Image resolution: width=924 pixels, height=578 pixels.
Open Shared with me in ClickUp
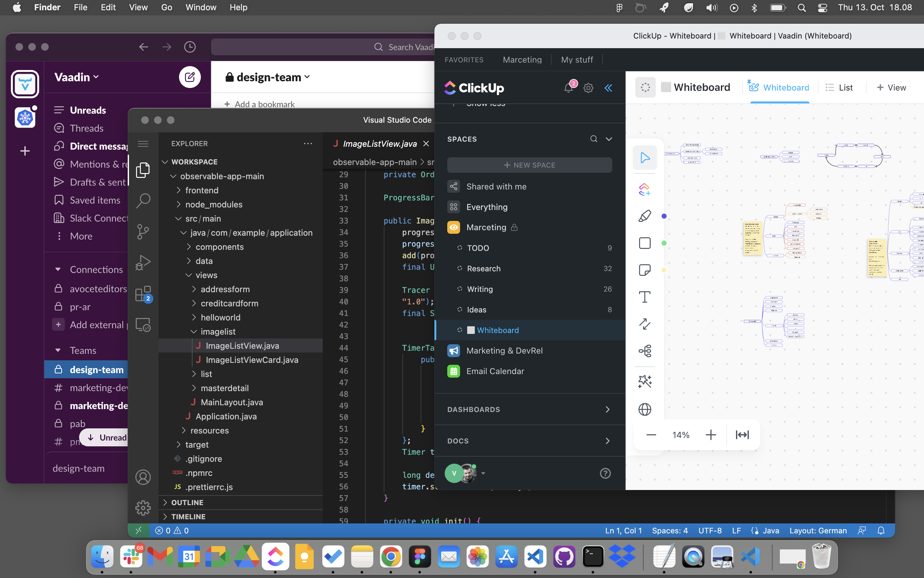pyautogui.click(x=530, y=187)
